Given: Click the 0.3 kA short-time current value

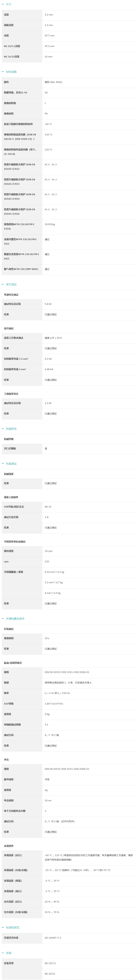Looking at the screenshot, I should 48,359.
